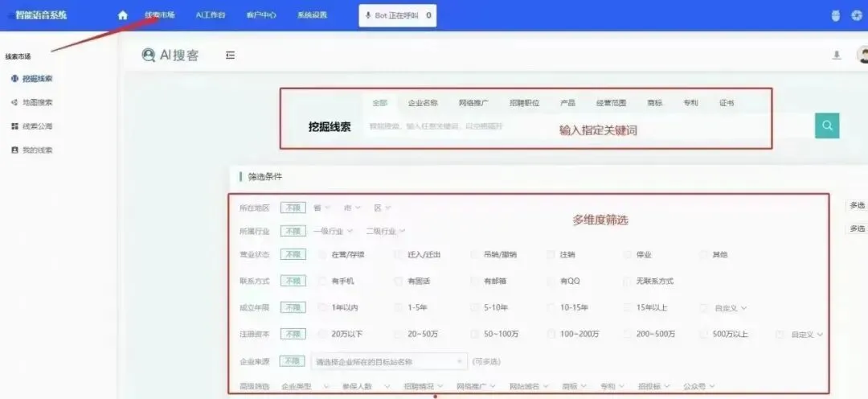Tick the 1-5年 checkbox

click(x=398, y=307)
